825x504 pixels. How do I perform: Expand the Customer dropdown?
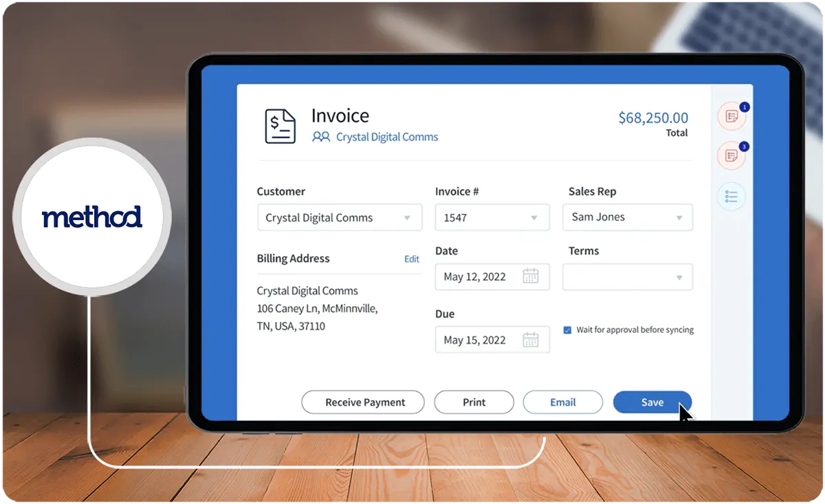pos(407,218)
